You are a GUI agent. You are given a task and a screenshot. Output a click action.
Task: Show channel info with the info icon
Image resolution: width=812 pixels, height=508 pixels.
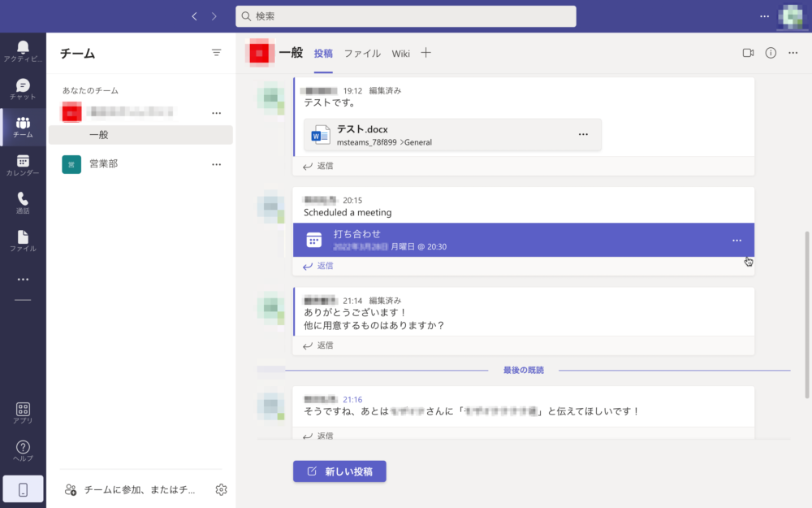point(770,52)
